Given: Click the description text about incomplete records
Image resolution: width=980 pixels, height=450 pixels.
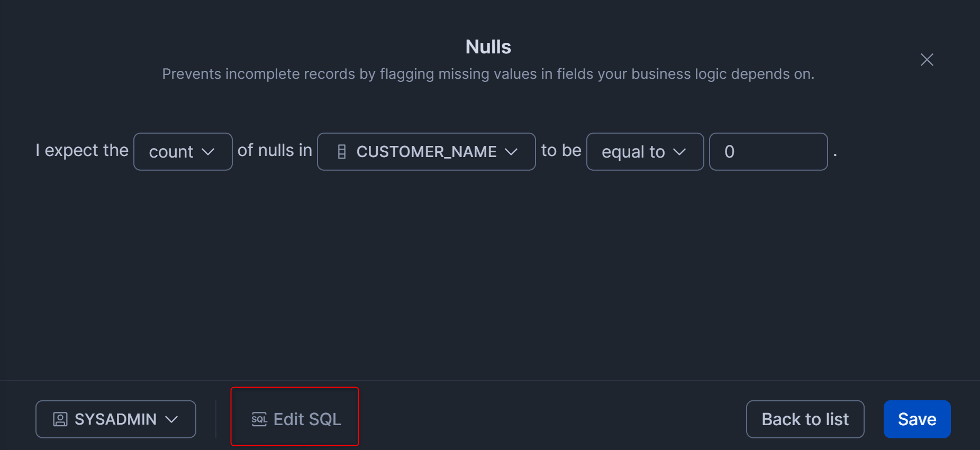Looking at the screenshot, I should (x=488, y=74).
